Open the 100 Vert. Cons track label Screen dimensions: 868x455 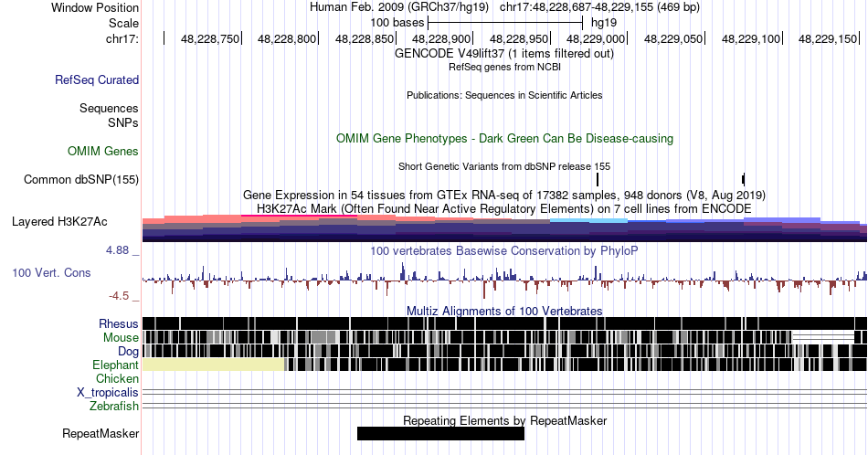pyautogui.click(x=51, y=272)
